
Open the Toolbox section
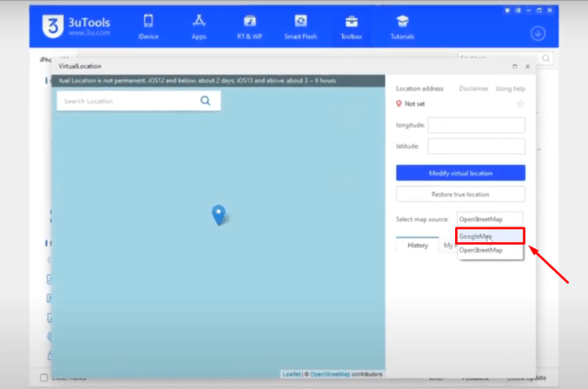[x=351, y=27]
